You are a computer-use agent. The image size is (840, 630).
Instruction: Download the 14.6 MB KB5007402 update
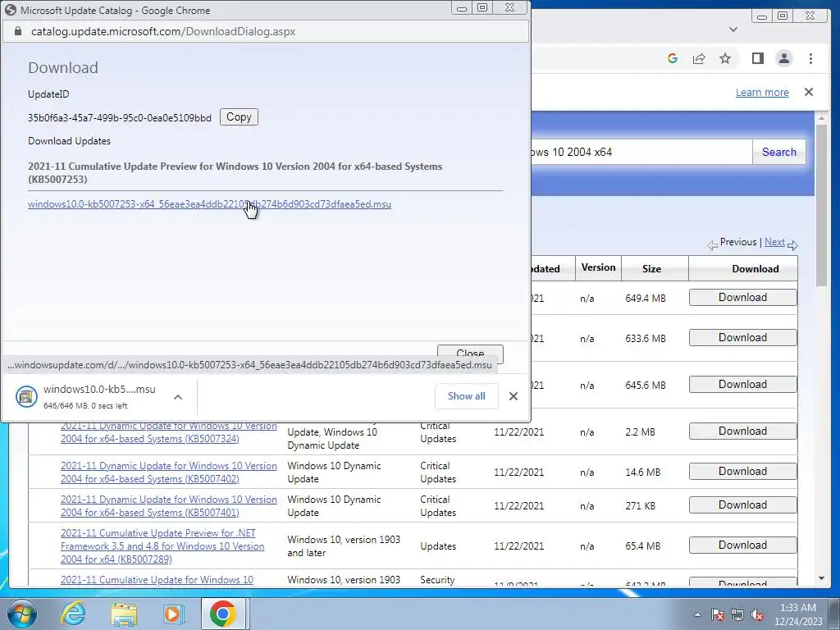742,471
